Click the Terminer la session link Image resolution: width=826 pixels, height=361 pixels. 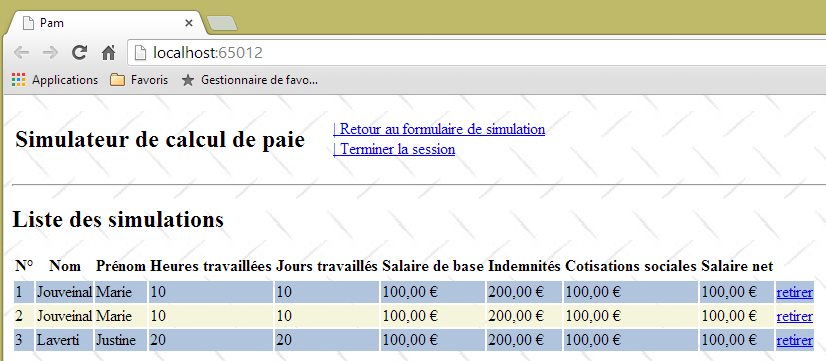[x=394, y=149]
